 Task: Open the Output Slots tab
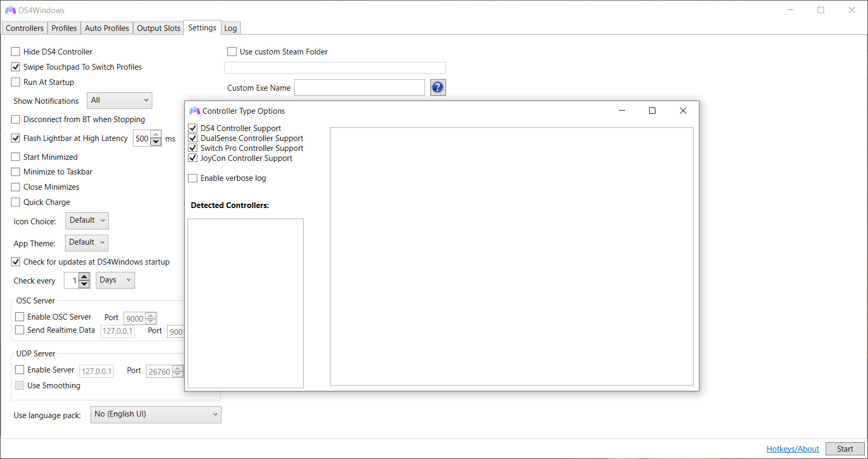tap(159, 28)
